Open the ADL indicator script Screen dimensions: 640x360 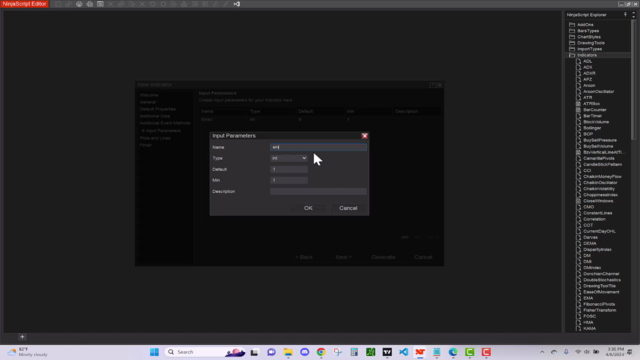[x=587, y=61]
